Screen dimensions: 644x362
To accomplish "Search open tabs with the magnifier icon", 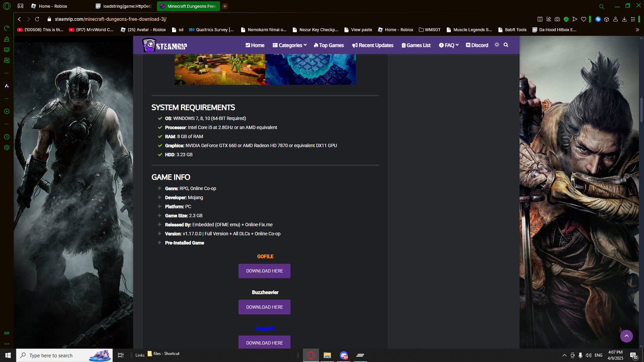I will click(602, 6).
